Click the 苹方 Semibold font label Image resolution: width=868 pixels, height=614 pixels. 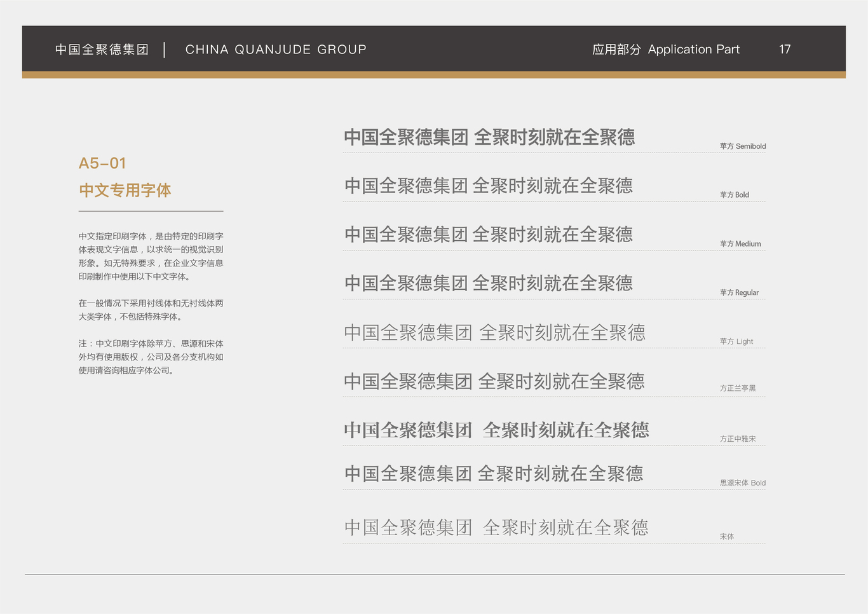[743, 146]
